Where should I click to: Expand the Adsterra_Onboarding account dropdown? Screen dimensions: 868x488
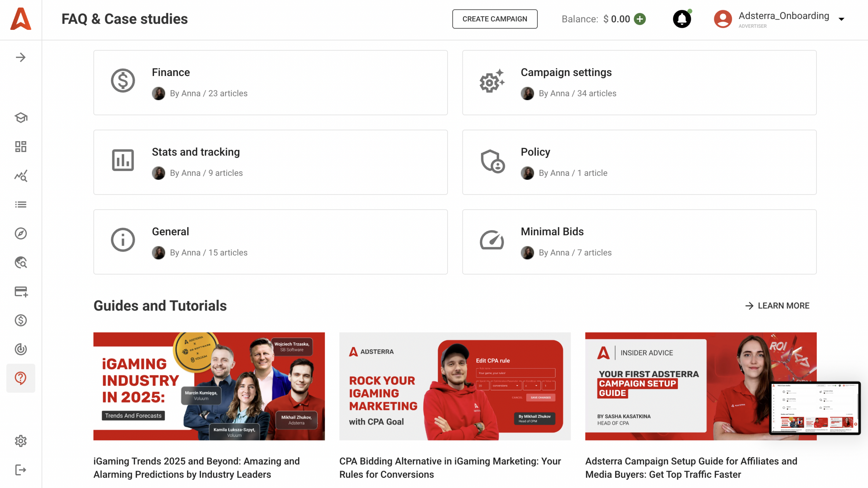click(842, 19)
